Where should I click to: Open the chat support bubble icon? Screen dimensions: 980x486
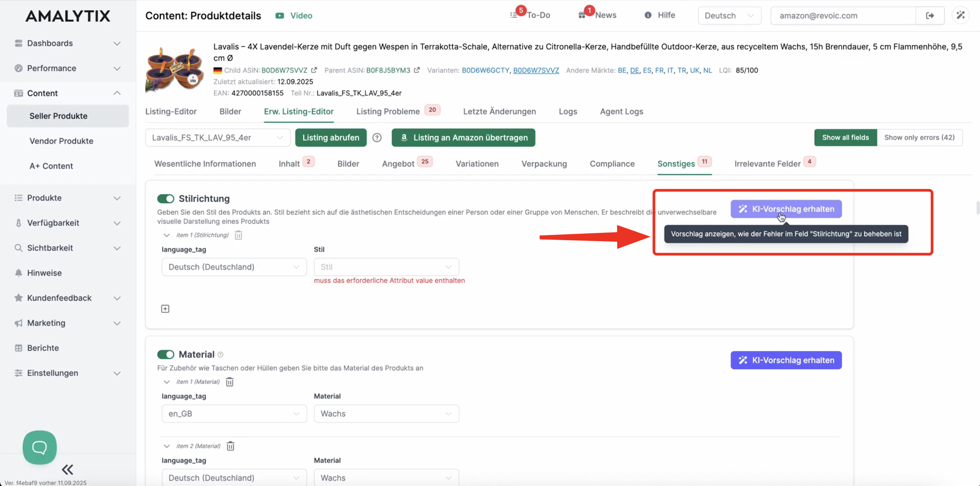tap(39, 447)
